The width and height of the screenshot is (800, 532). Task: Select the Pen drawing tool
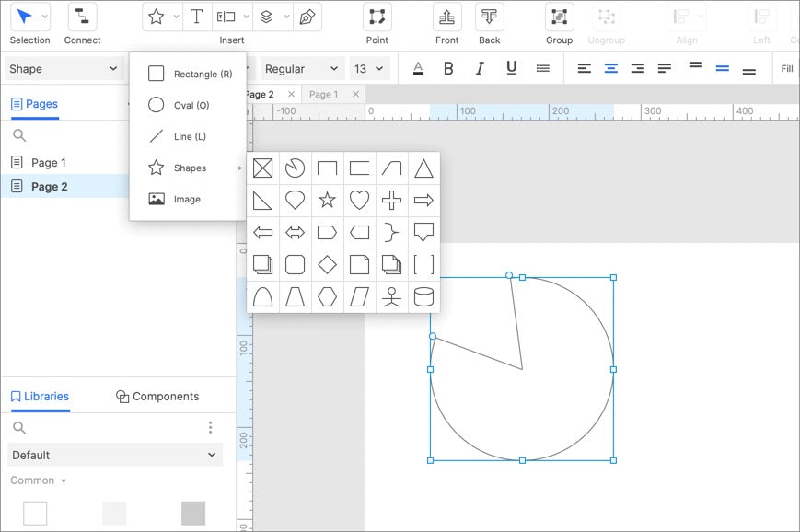click(307, 17)
